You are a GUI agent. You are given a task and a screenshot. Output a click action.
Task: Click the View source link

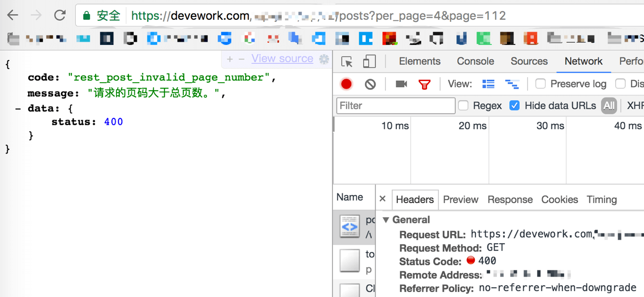[x=282, y=59]
